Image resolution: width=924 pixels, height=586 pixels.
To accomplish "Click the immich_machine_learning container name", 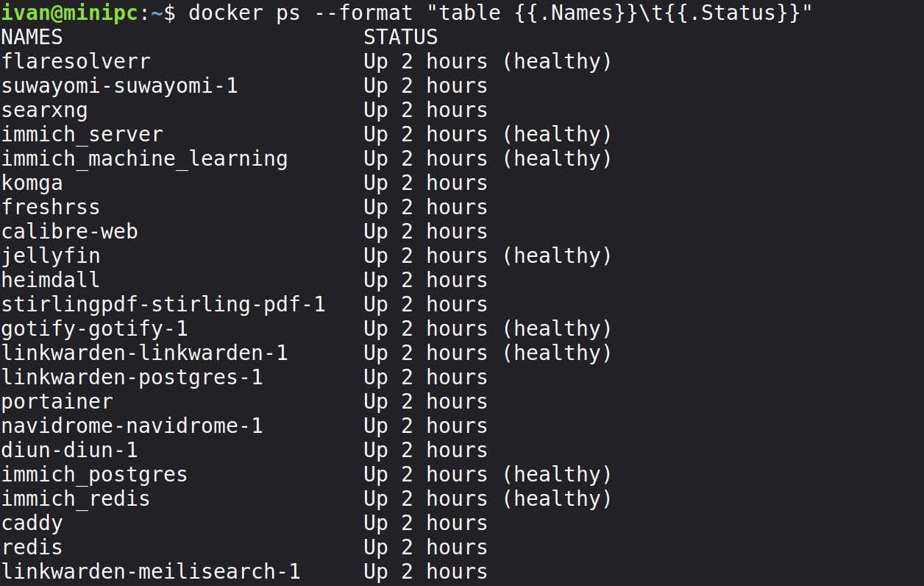I will 144,158.
